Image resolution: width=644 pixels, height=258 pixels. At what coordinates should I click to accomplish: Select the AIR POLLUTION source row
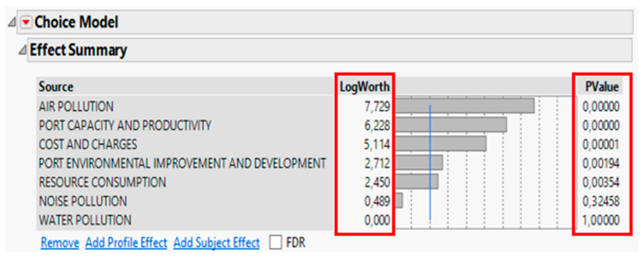click(x=76, y=106)
